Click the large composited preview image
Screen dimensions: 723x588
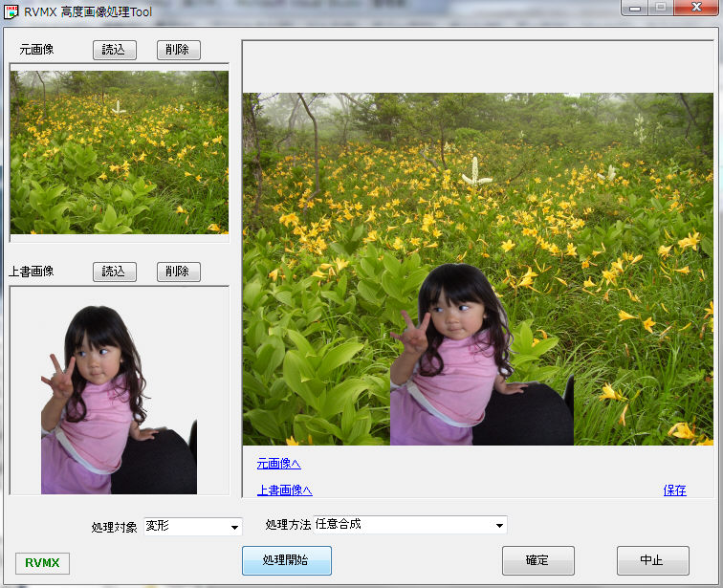click(x=477, y=269)
